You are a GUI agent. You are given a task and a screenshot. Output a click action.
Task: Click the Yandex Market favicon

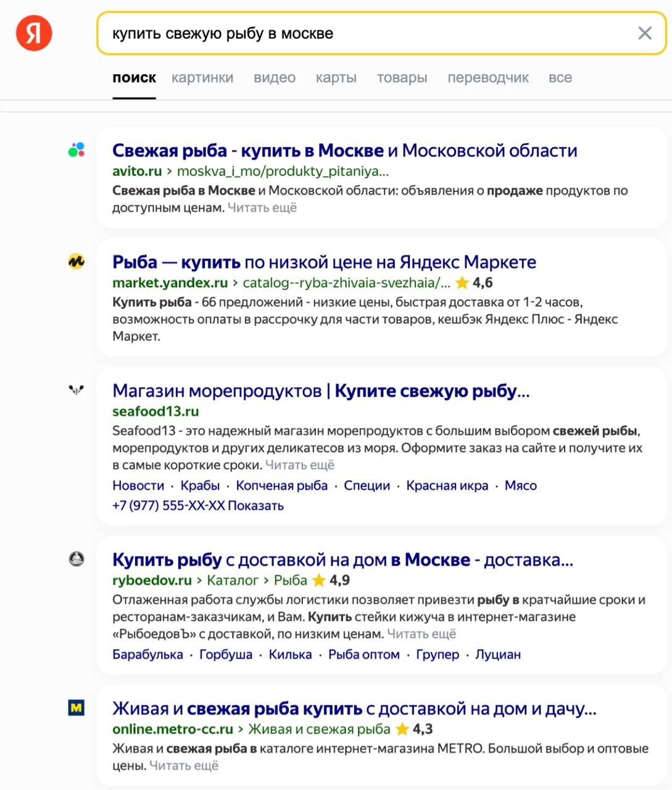[x=77, y=262]
